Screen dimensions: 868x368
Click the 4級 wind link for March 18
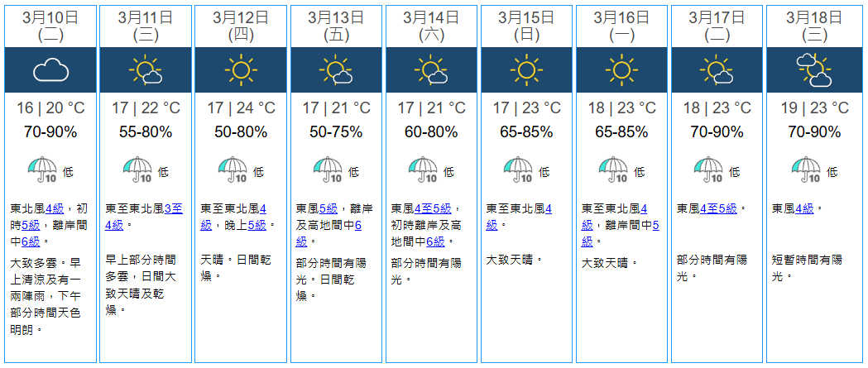(x=804, y=208)
